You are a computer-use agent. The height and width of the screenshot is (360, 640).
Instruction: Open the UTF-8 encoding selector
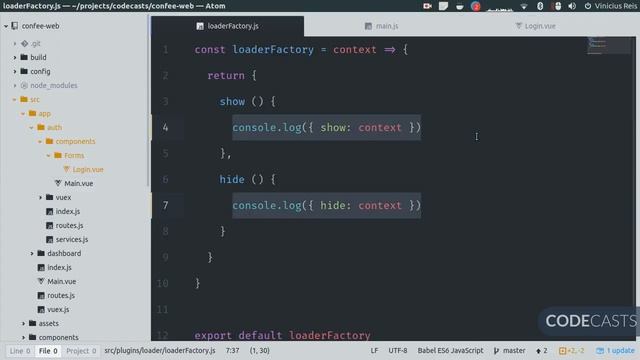pyautogui.click(x=398, y=351)
